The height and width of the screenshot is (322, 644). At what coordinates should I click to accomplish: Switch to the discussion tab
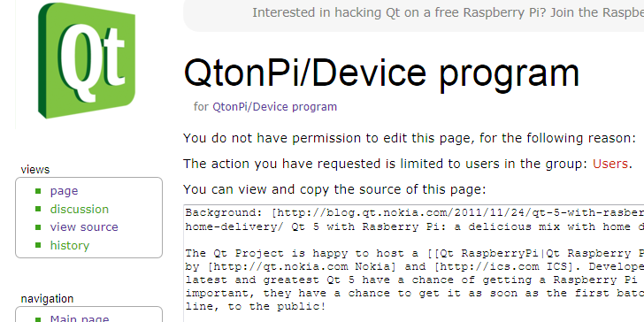(x=80, y=209)
